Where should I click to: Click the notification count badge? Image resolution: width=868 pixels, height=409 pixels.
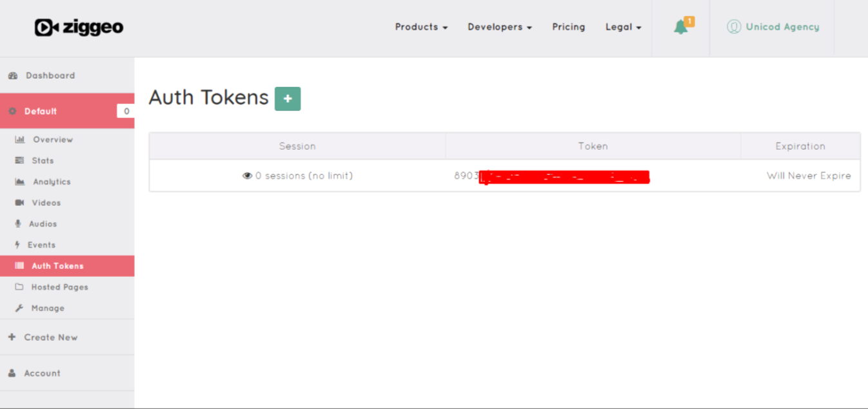[x=689, y=22]
